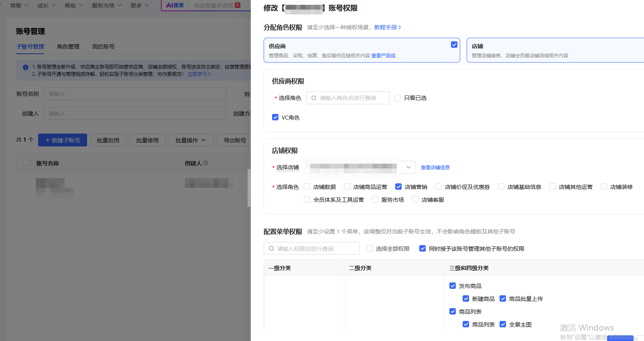
Task: Tick the 选择全部权限 checkbox
Action: (370, 248)
